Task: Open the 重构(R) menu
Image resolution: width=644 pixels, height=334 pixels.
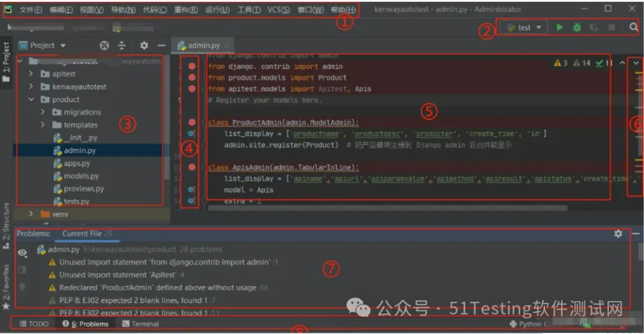Action: pyautogui.click(x=186, y=10)
